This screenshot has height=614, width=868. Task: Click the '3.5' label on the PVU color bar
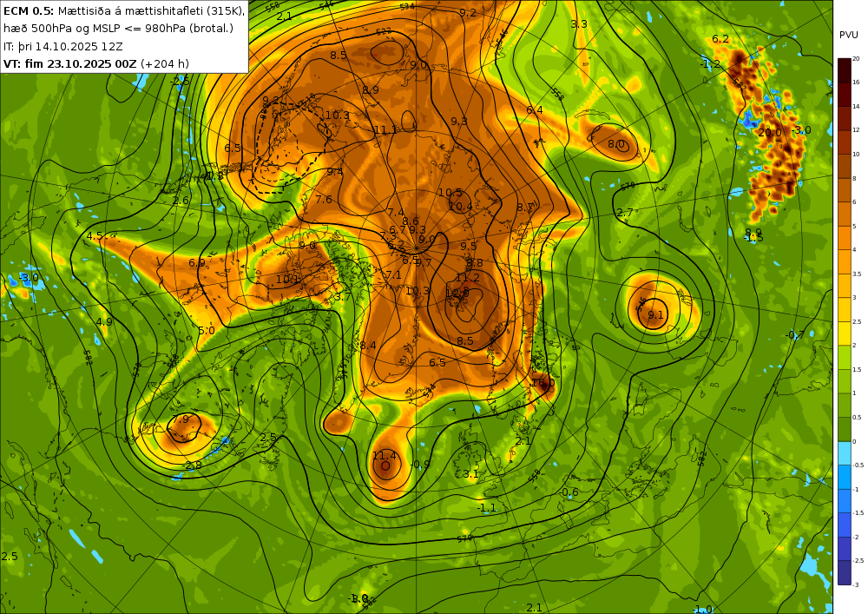coord(857,274)
